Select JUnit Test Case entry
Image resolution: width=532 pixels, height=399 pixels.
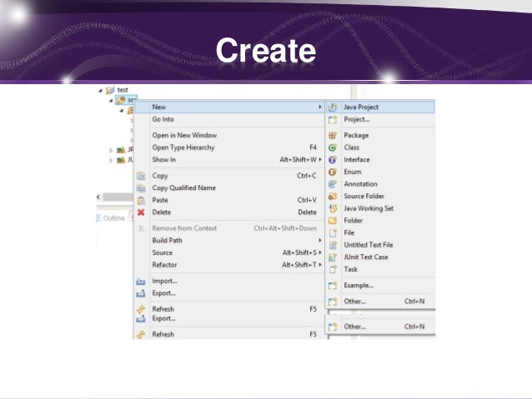tap(380, 257)
